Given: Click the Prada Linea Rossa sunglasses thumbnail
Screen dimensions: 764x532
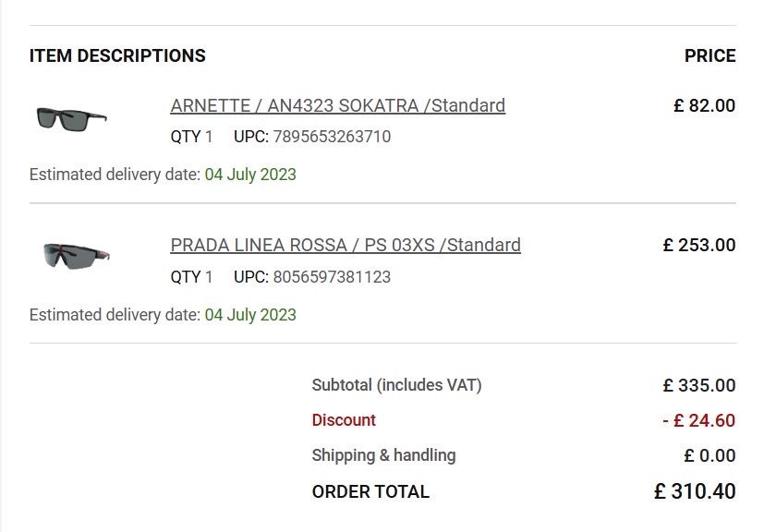Looking at the screenshot, I should coord(77,255).
